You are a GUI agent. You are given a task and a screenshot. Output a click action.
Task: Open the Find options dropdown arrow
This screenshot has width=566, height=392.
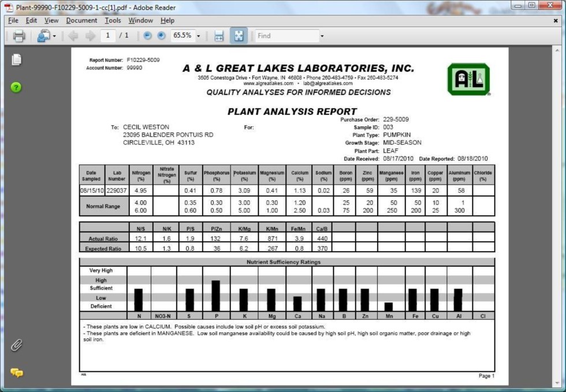[322, 36]
